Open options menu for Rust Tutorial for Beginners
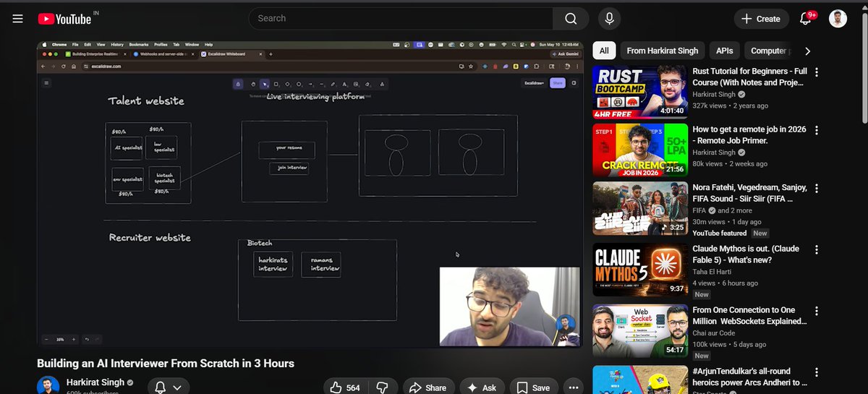 click(x=817, y=72)
